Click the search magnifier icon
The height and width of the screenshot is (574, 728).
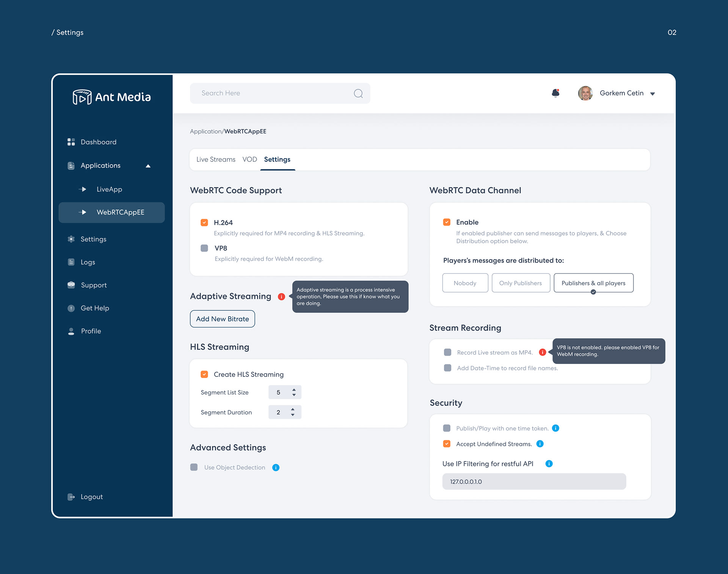coord(358,93)
